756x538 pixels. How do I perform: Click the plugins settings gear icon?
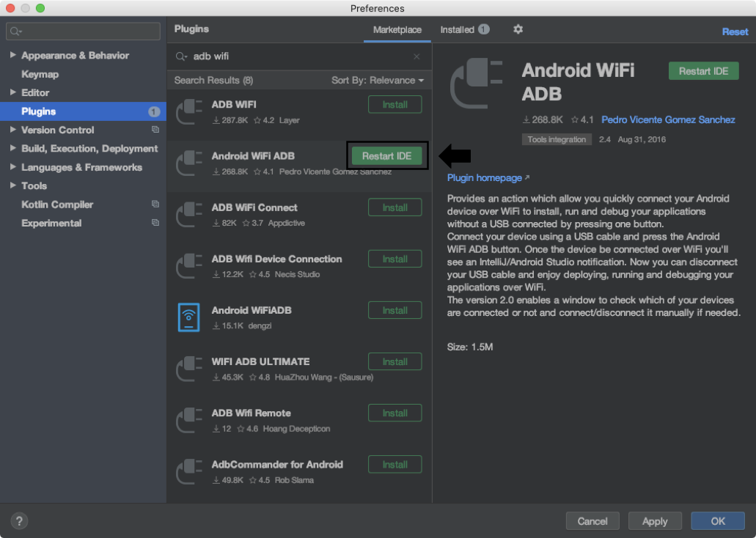click(x=518, y=29)
